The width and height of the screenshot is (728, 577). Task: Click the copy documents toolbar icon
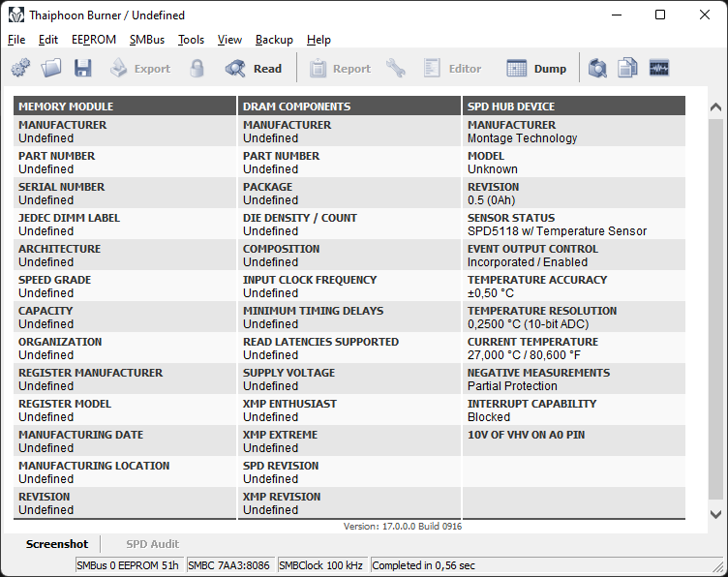click(x=627, y=68)
